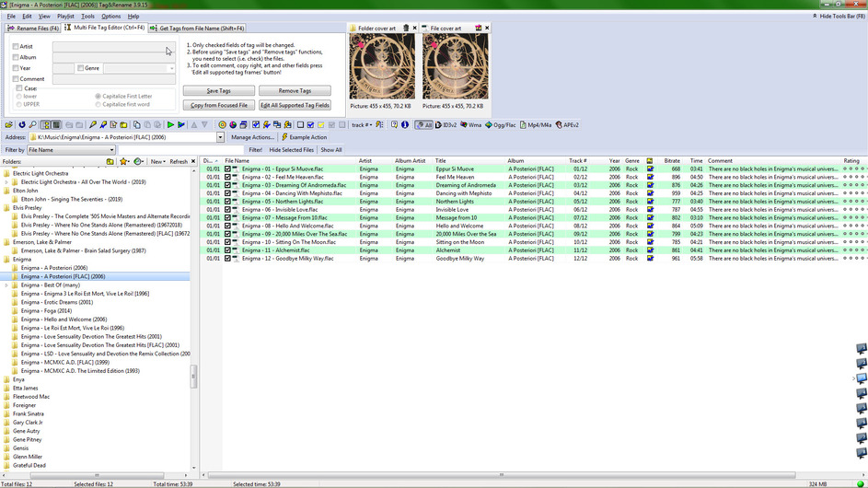Open the Playlist menu
The width and height of the screenshot is (868, 488).
(x=65, y=17)
